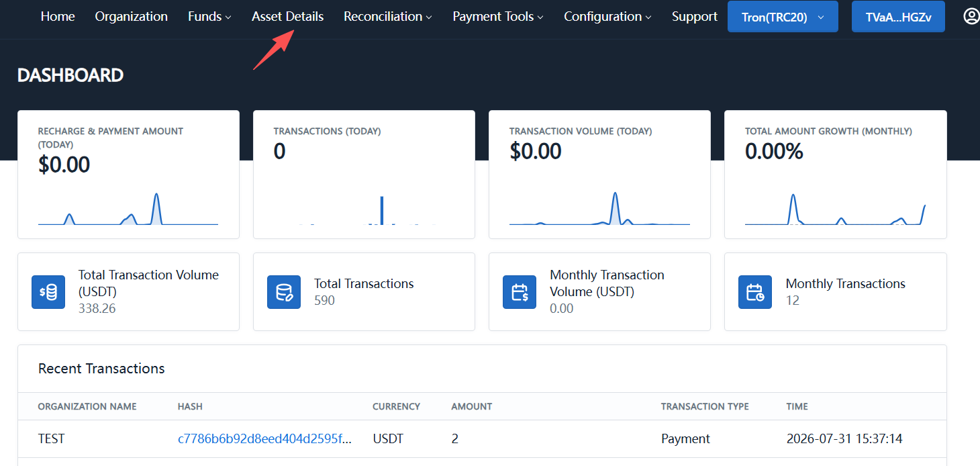Click the Transaction Volume (Today) sparkline chart
980x466 pixels.
[x=599, y=209]
